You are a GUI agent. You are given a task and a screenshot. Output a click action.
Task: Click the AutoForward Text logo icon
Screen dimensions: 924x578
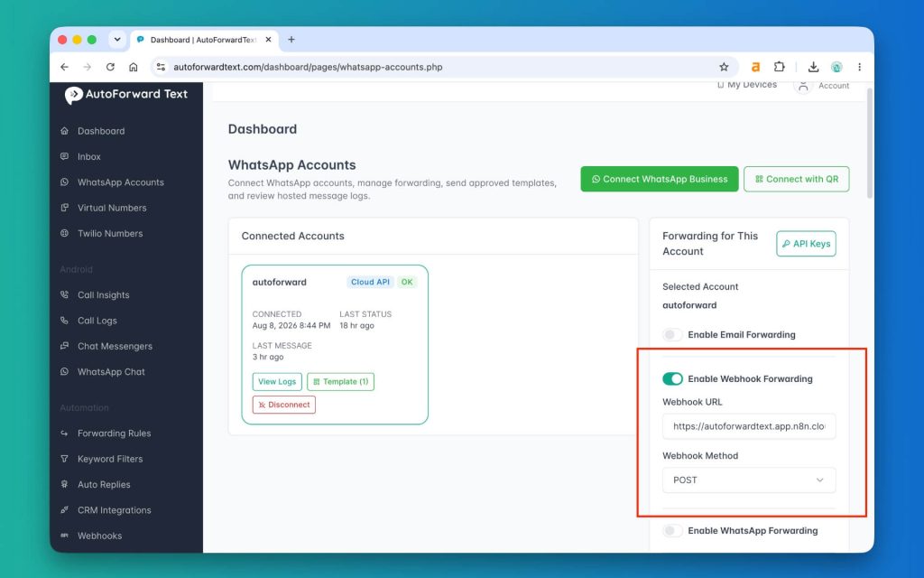(x=74, y=95)
